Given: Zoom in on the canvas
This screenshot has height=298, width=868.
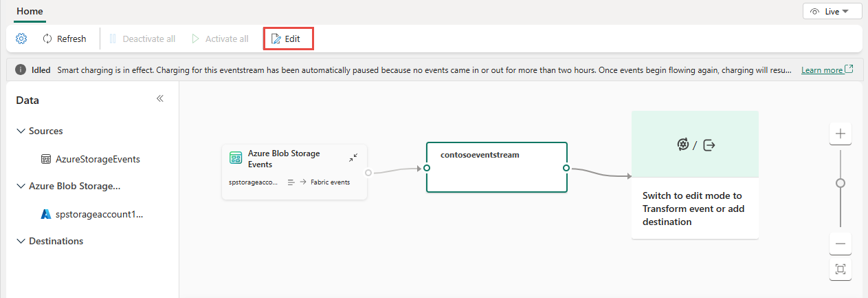Looking at the screenshot, I should 841,133.
